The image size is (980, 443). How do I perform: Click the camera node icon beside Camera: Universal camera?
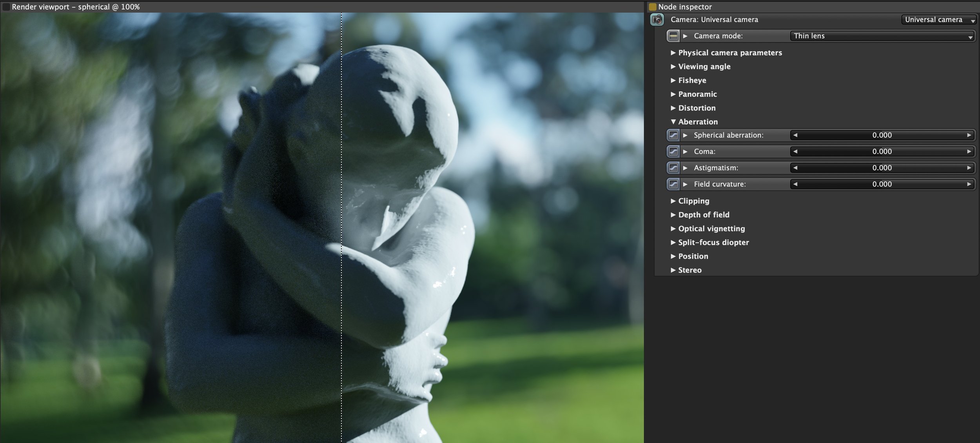coord(657,20)
